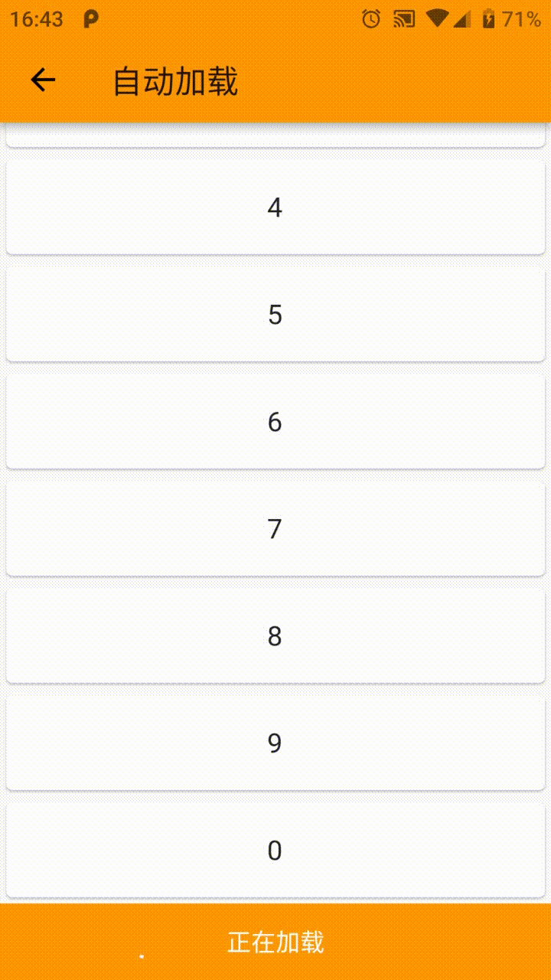
Task: Tap the 71% battery percentage text
Action: [x=522, y=19]
